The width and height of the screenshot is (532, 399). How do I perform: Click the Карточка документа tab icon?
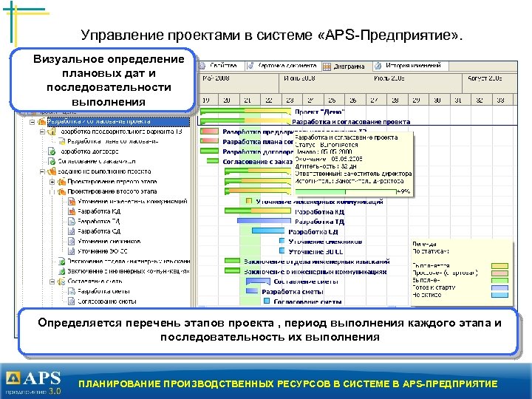click(250, 66)
